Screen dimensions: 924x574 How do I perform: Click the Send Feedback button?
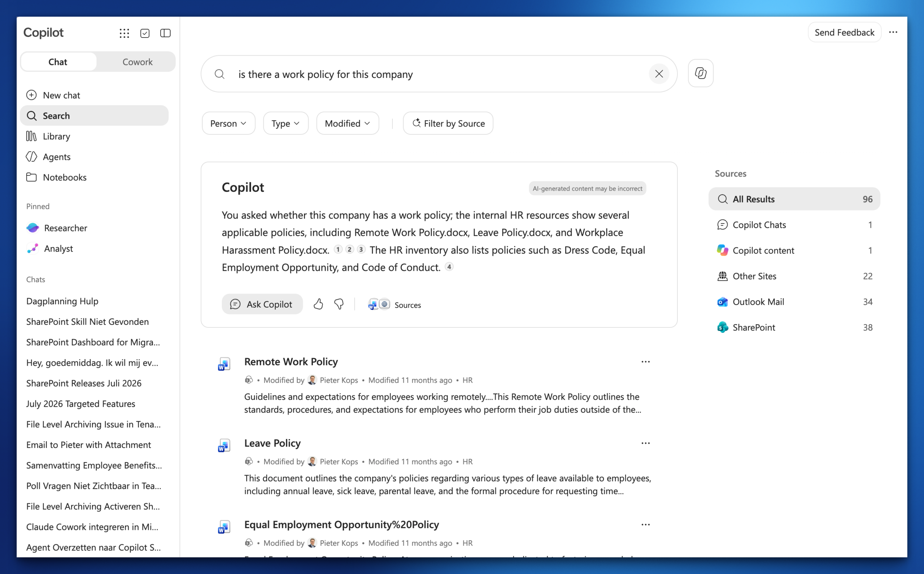click(844, 32)
